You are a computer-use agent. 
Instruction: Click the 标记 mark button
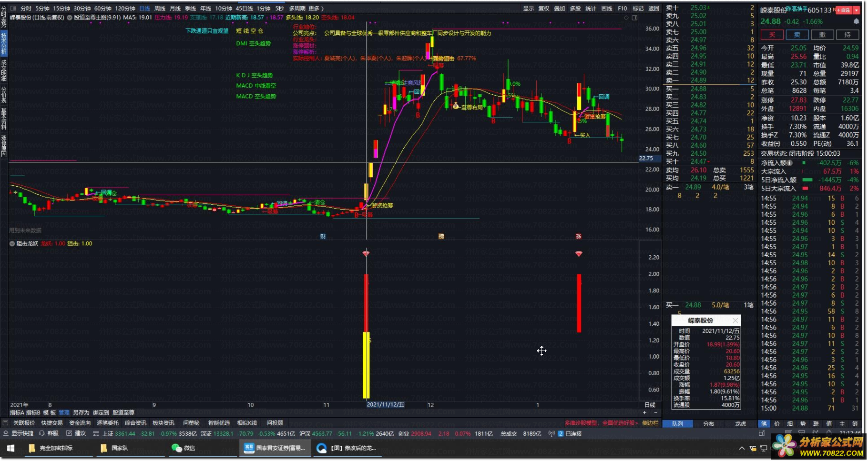(638, 9)
